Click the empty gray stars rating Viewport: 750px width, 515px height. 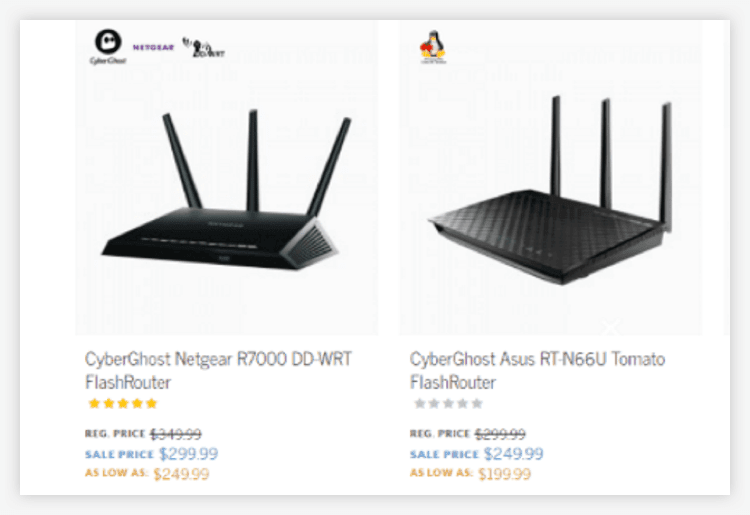point(448,404)
